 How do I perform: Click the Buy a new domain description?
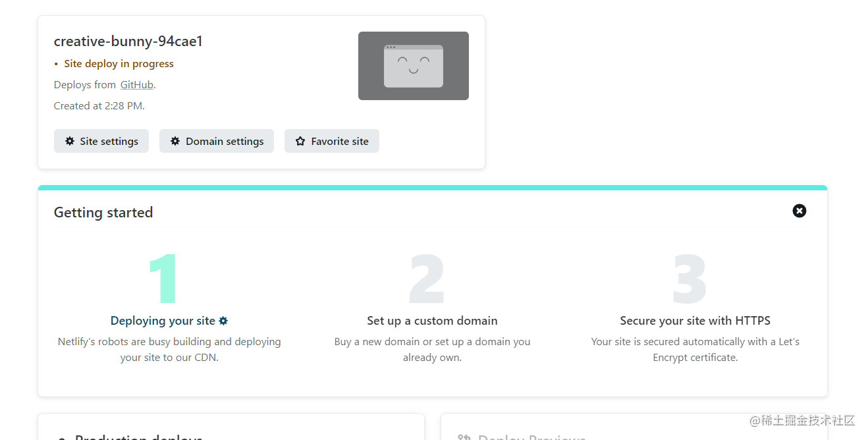432,350
